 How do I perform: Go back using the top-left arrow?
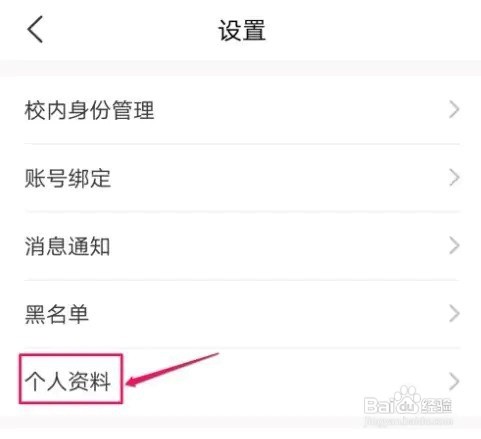tap(35, 29)
